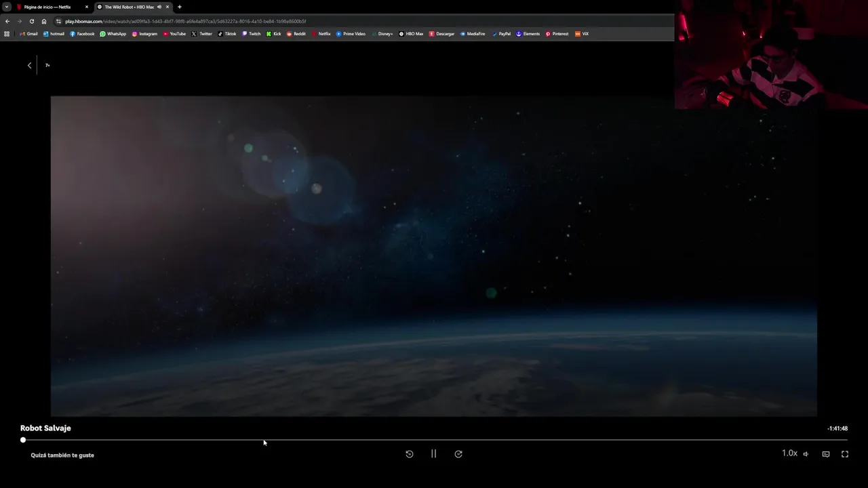Open hotmail bookmark
The image size is (868, 488).
pos(54,34)
